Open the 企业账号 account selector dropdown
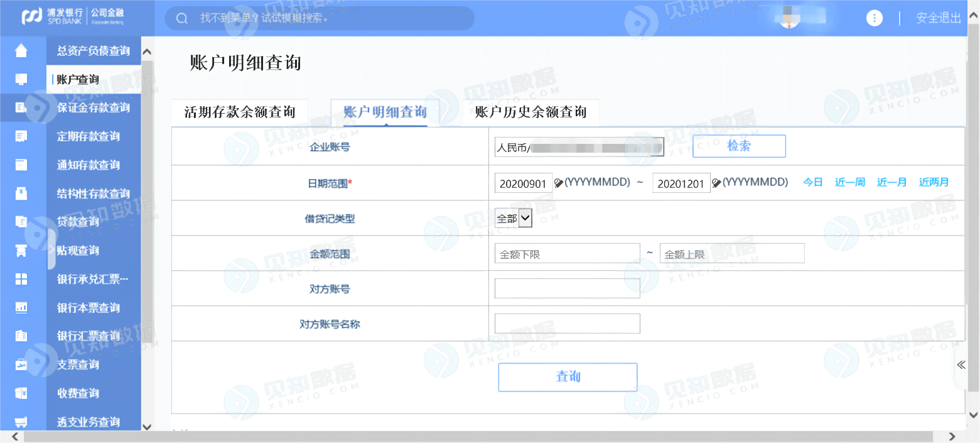Image resolution: width=980 pixels, height=443 pixels. [579, 148]
